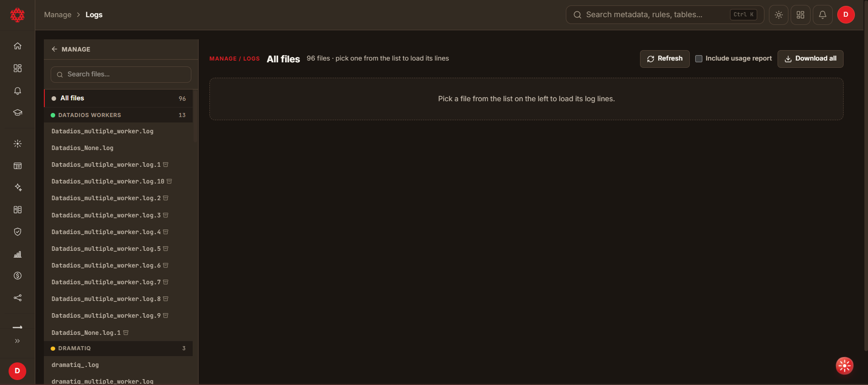Screen dimensions: 868x385
Task: Focus the Search files input
Action: coord(121,75)
